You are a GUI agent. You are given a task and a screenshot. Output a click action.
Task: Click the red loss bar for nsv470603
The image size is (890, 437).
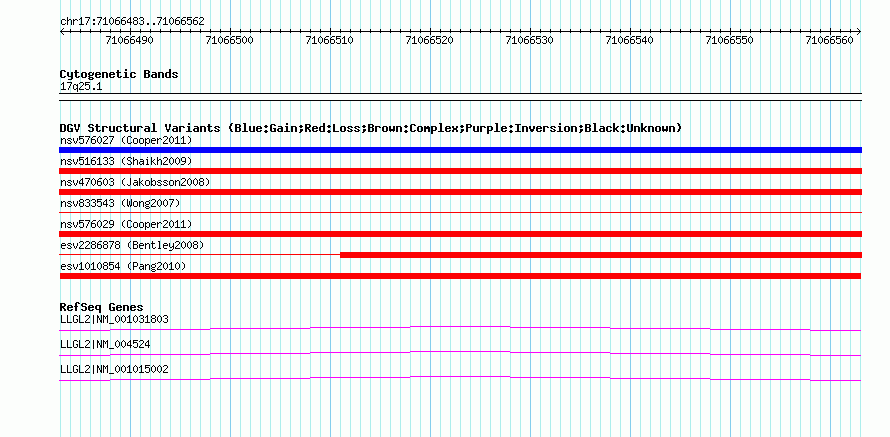[x=460, y=192]
